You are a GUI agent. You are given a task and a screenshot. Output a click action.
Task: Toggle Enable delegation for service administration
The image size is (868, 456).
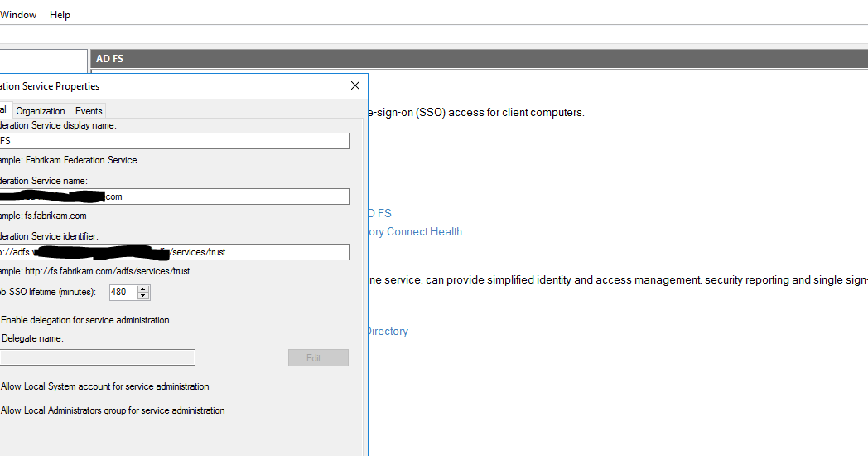84,320
